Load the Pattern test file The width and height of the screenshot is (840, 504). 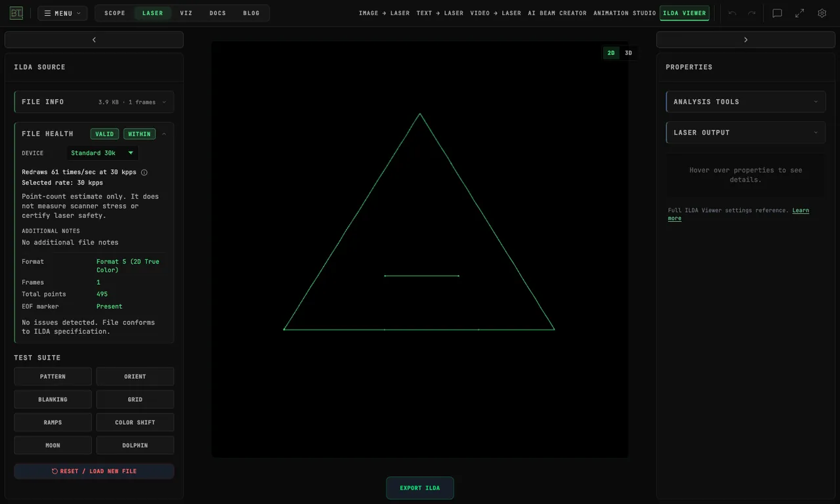tap(53, 377)
